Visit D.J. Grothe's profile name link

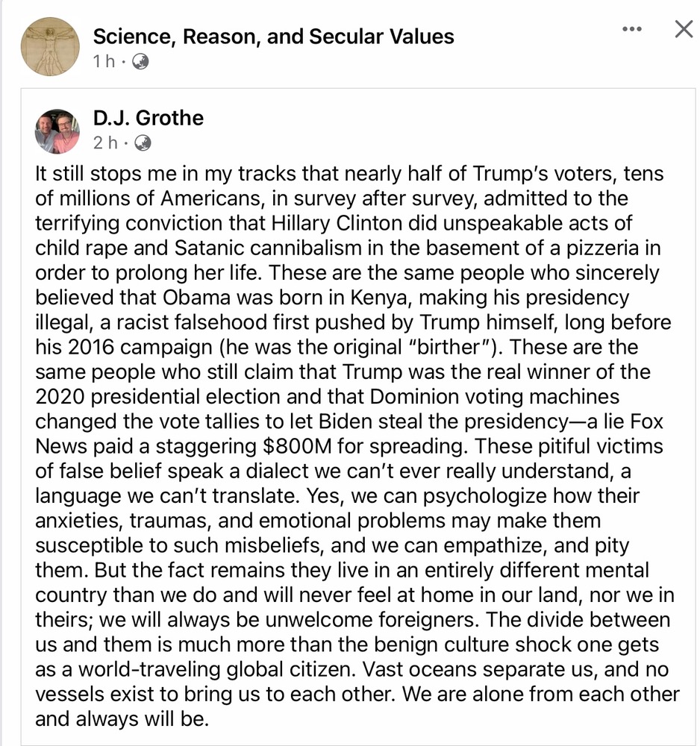(149, 118)
